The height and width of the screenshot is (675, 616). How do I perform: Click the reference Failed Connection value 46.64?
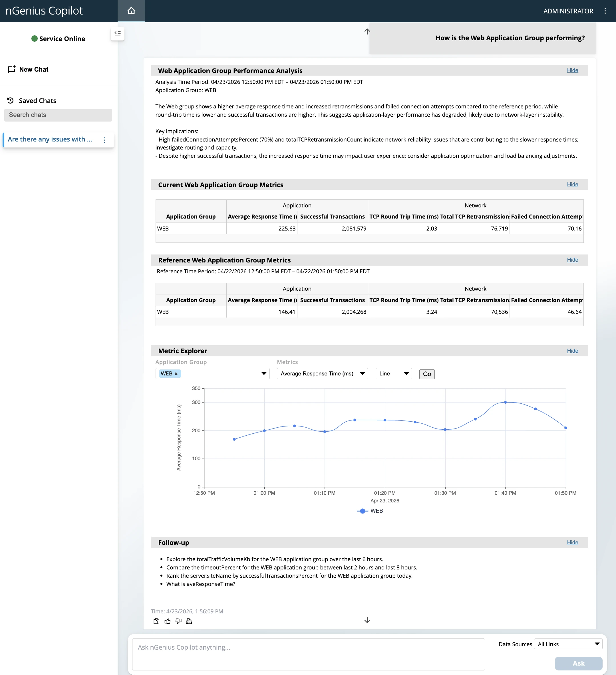click(x=574, y=312)
